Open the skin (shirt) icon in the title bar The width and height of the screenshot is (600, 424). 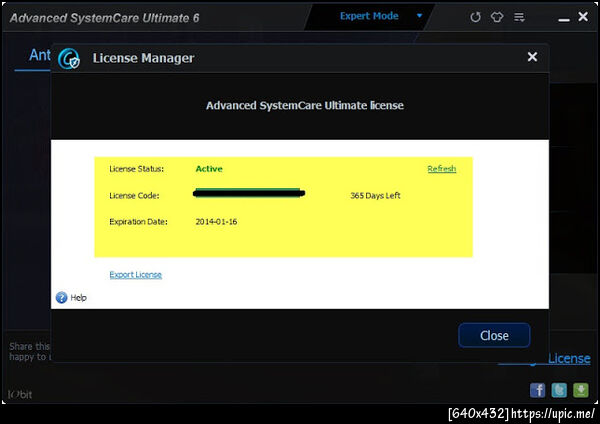pos(497,17)
